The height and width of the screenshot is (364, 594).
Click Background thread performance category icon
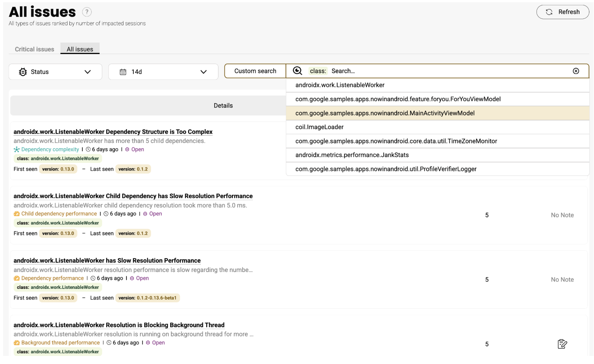pyautogui.click(x=16, y=343)
